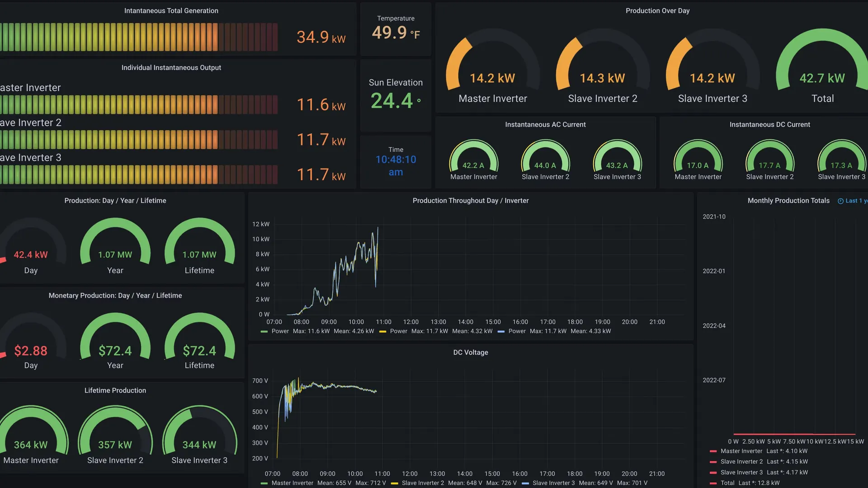
Task: Click blue series color marker in Production Throughout Day legend
Action: click(501, 332)
